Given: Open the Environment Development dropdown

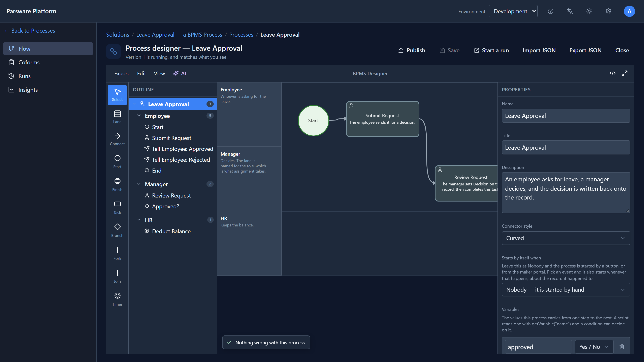Looking at the screenshot, I should [513, 11].
